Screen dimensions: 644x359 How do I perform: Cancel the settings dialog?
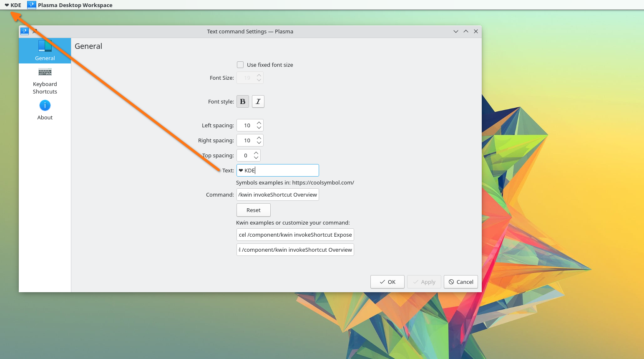point(461,282)
